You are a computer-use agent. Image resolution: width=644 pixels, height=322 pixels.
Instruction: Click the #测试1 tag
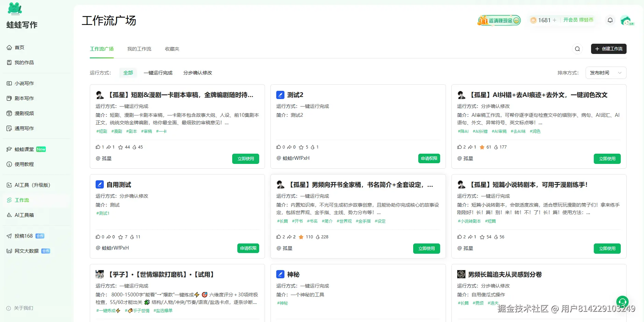(x=103, y=213)
